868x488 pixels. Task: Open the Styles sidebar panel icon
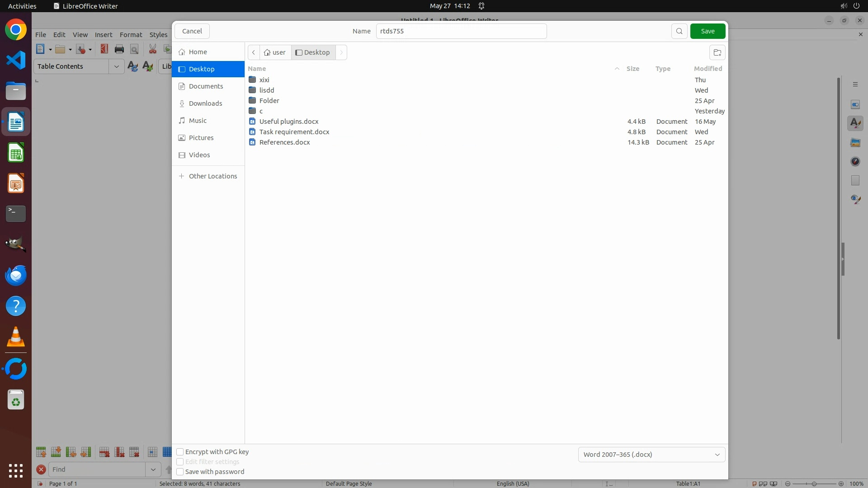(x=855, y=123)
